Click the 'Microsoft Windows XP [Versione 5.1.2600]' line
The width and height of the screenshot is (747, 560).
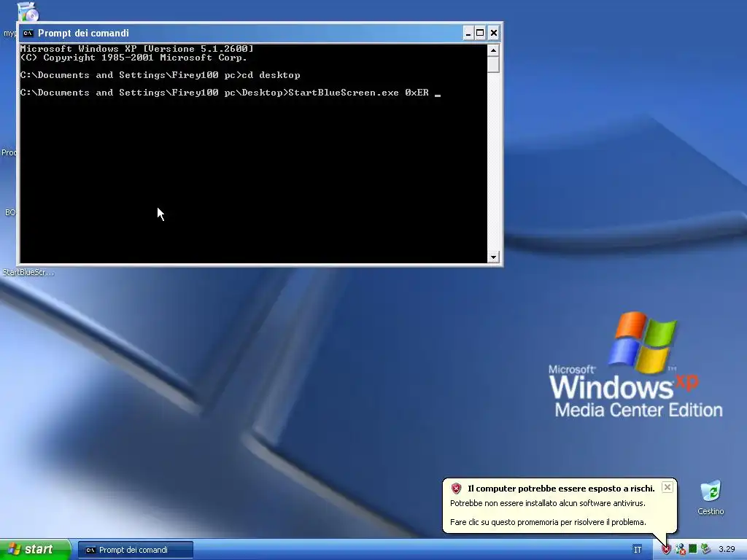coord(136,49)
